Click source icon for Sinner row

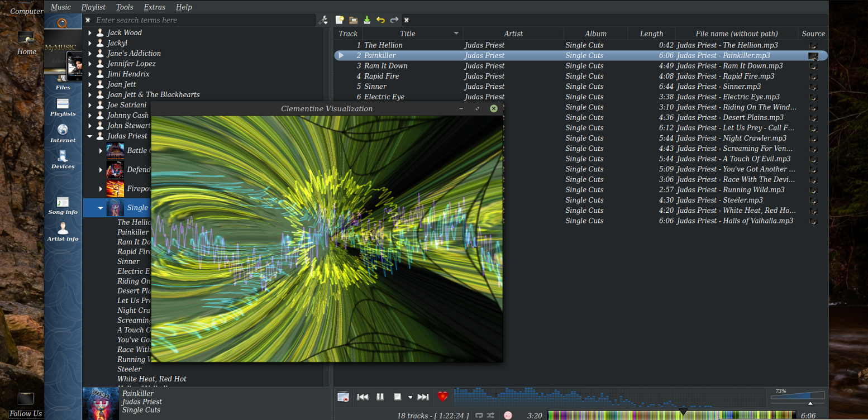pos(813,87)
